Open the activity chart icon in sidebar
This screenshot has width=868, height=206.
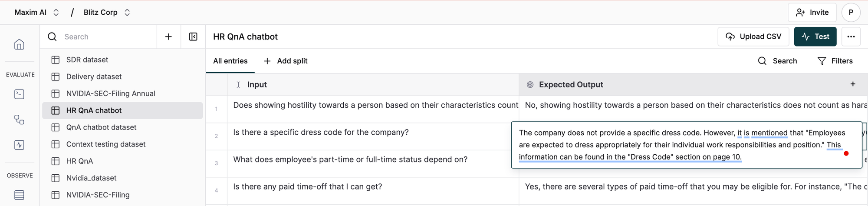19,145
